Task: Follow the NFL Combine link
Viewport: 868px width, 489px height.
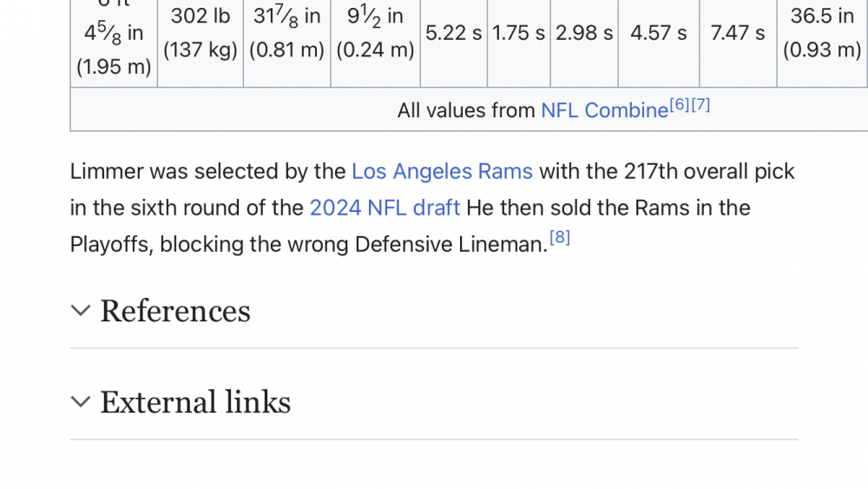Action: [x=604, y=110]
